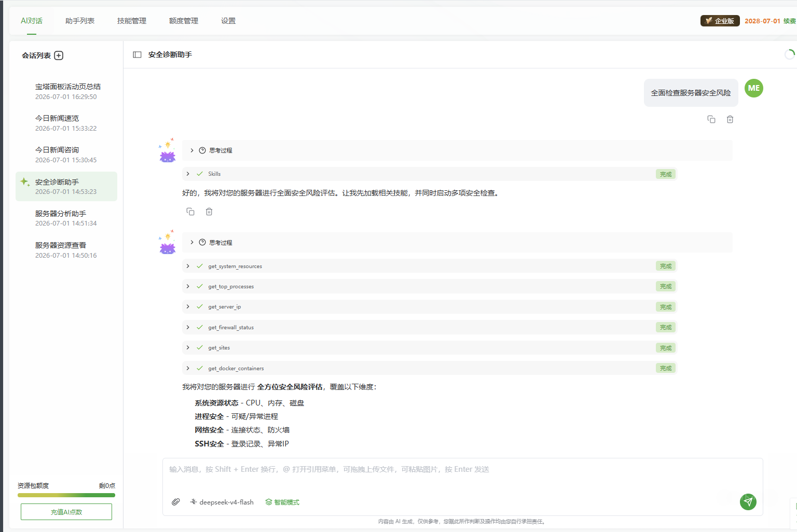The height and width of the screenshot is (532, 797).
Task: Copy the first assistant reply
Action: point(190,212)
